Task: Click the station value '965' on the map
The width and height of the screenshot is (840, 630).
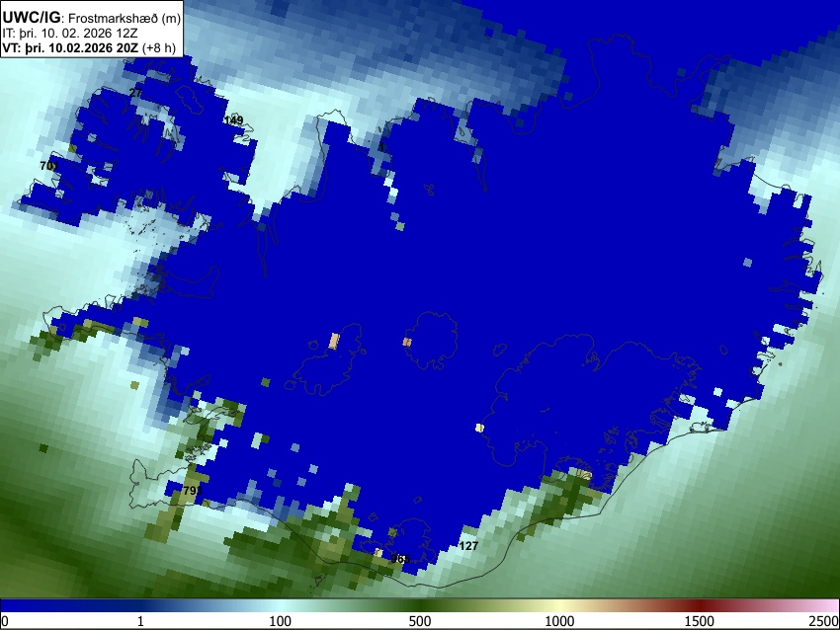Action: tap(400, 559)
